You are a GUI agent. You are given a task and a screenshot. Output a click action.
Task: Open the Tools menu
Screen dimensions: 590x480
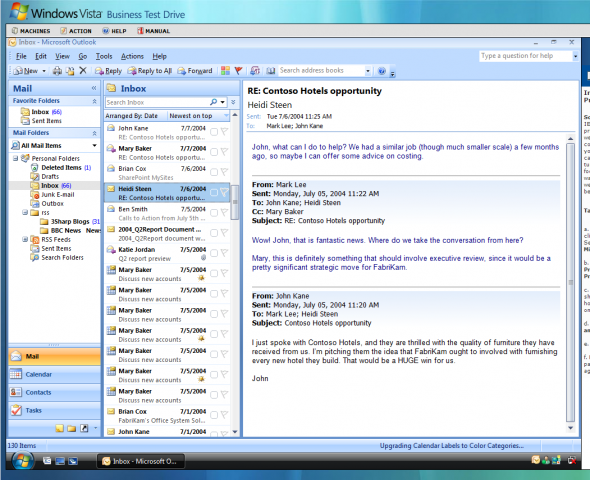point(104,56)
